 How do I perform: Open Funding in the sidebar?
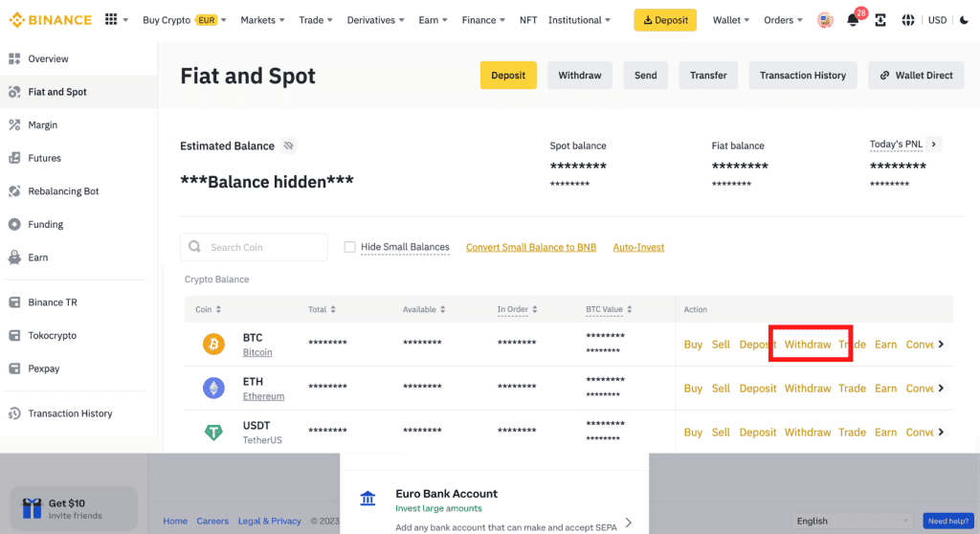(x=46, y=224)
